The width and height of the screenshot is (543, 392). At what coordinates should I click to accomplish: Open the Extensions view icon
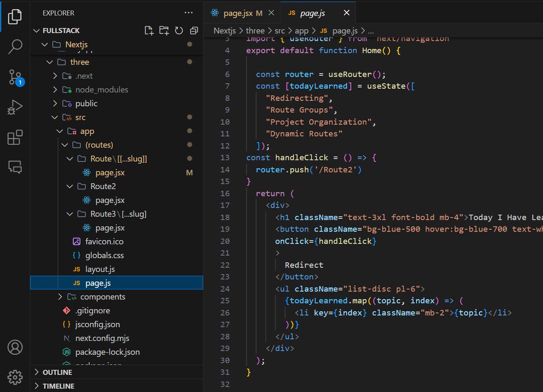coord(15,137)
